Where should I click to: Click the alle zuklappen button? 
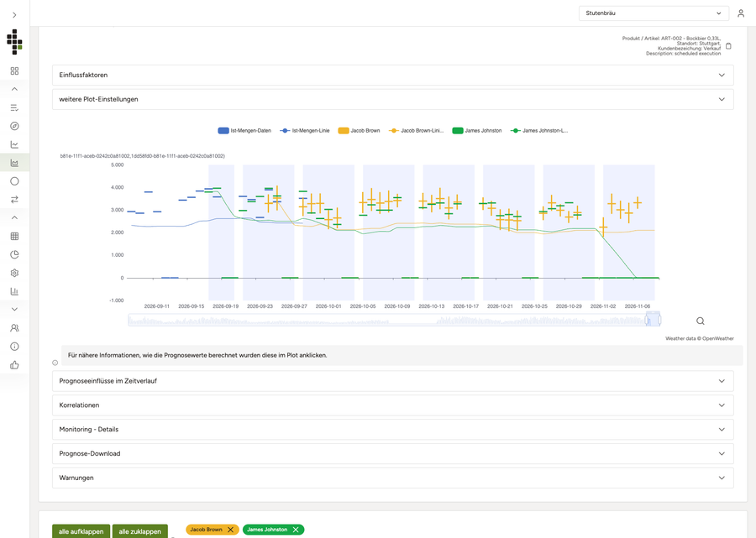(x=139, y=531)
